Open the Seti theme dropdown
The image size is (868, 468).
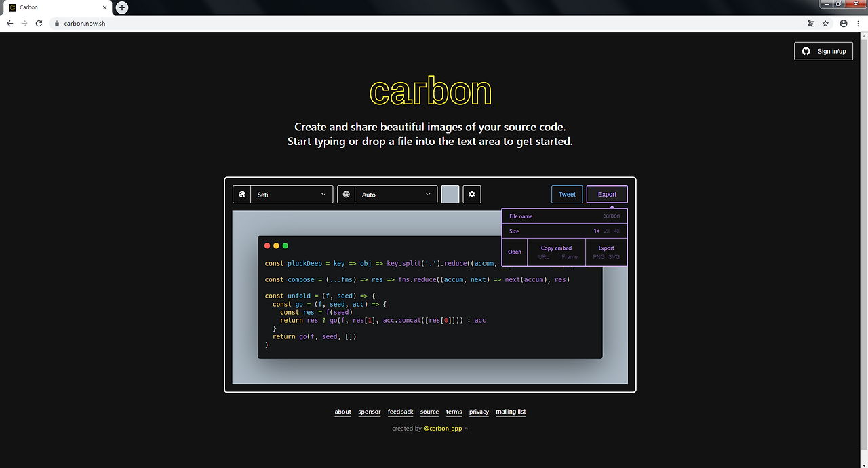pos(292,195)
